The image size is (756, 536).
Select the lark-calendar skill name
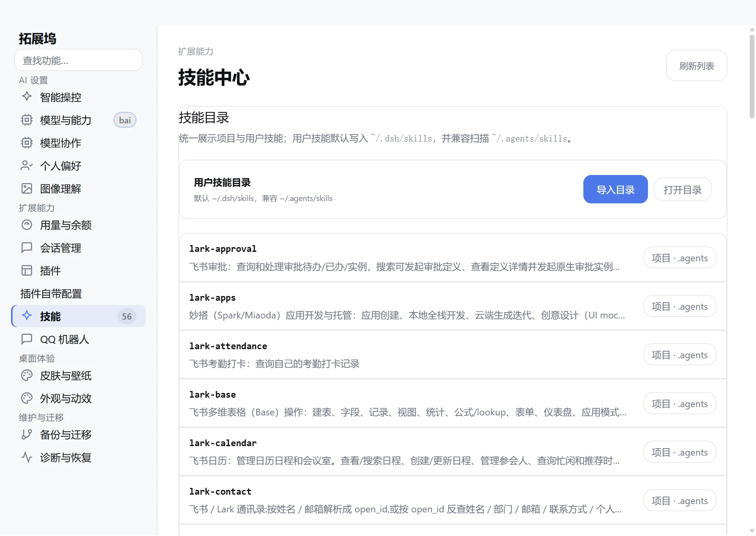[x=223, y=443]
